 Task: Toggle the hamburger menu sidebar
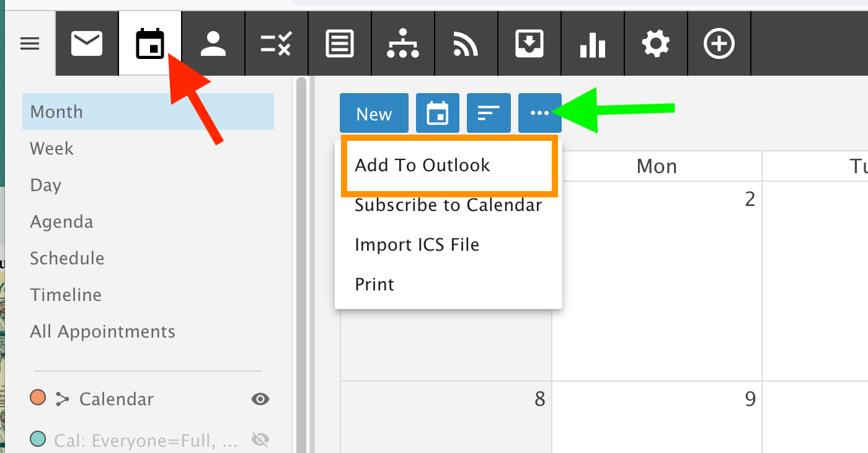(x=30, y=44)
